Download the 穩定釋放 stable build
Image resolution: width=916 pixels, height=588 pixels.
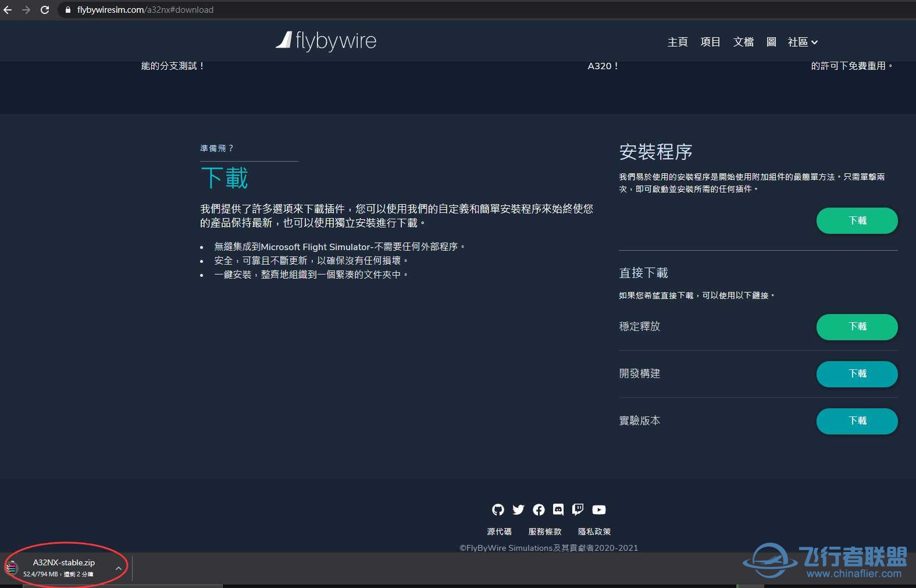tap(857, 327)
